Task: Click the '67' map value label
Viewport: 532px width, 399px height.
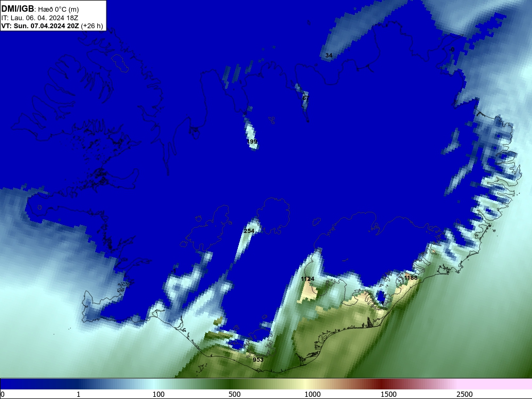Action: coord(305,98)
